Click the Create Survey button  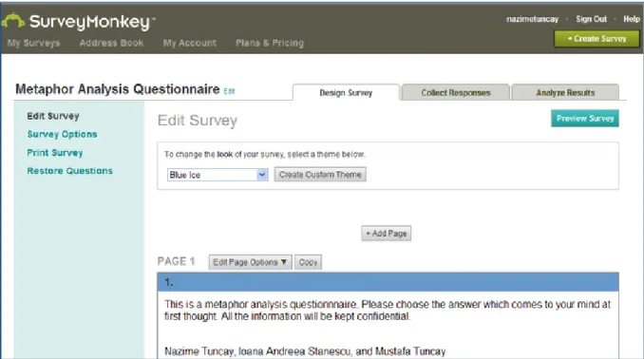coord(597,39)
